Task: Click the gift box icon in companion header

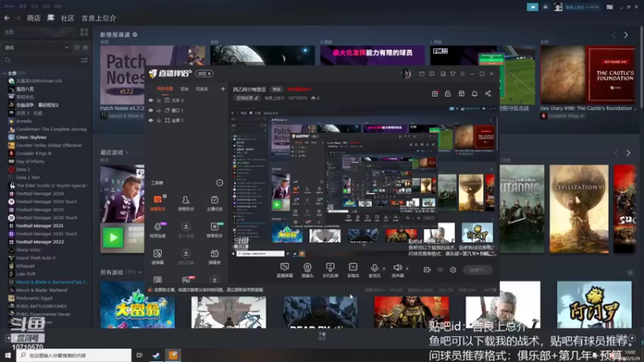Action: 435,93
